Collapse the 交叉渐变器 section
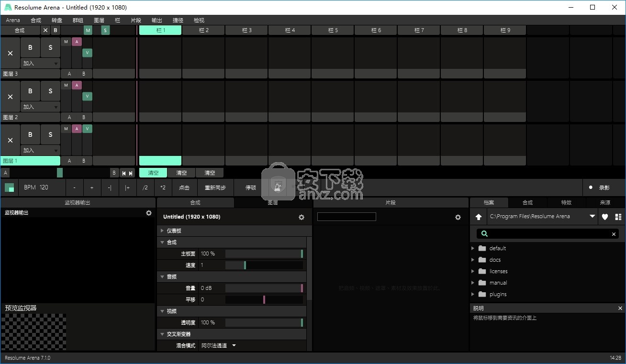 (162, 334)
